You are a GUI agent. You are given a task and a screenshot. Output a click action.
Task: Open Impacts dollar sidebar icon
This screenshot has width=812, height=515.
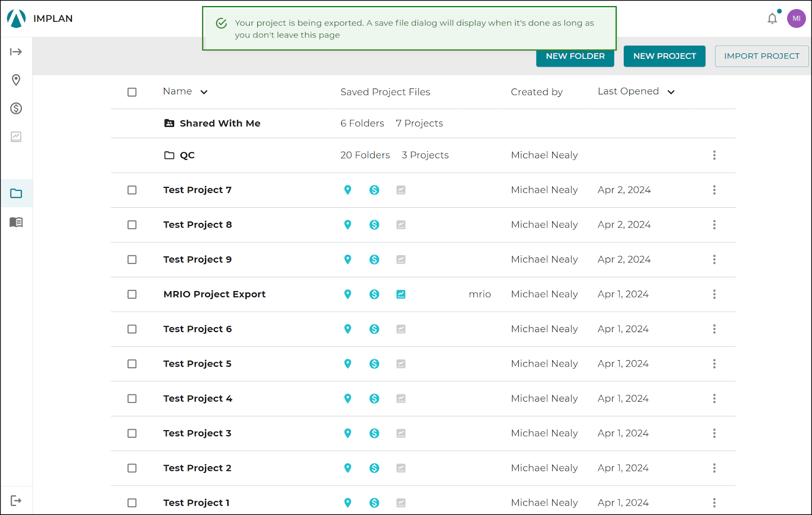click(16, 108)
